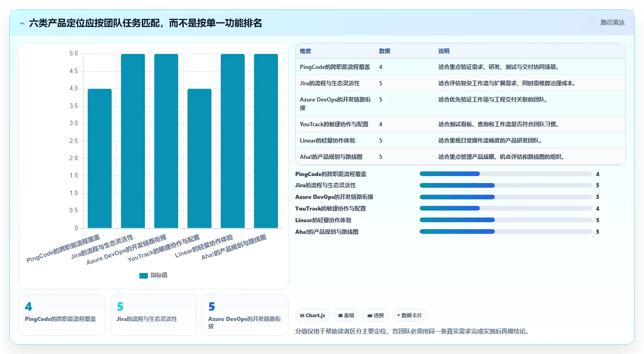Viewport: 644px width, 354px height.
Task: Open the Azure DevOps data card showing 5
Action: (x=245, y=315)
